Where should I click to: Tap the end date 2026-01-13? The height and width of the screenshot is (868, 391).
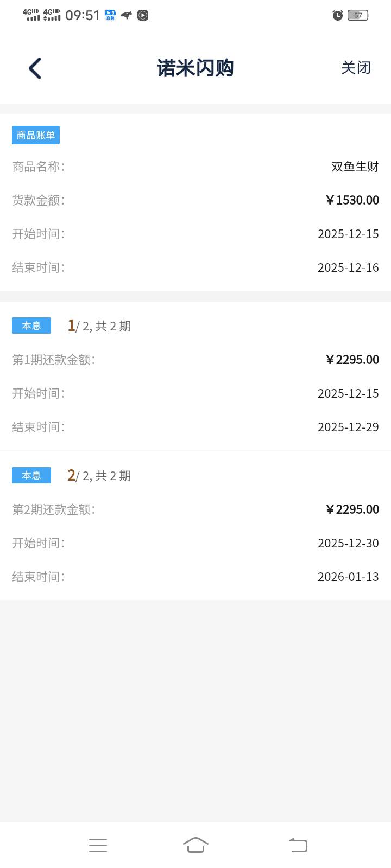point(348,577)
